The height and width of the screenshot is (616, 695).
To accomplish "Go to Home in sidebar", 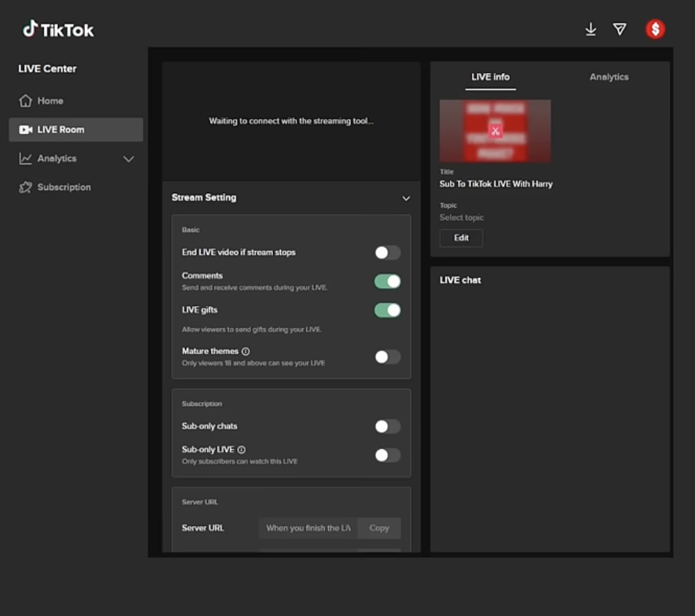I will 76,101.
